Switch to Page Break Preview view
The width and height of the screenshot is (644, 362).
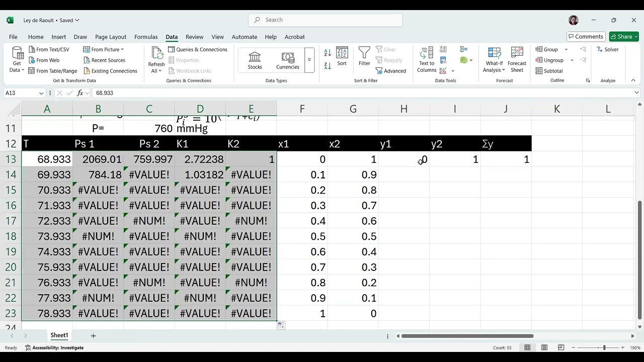[561, 347]
